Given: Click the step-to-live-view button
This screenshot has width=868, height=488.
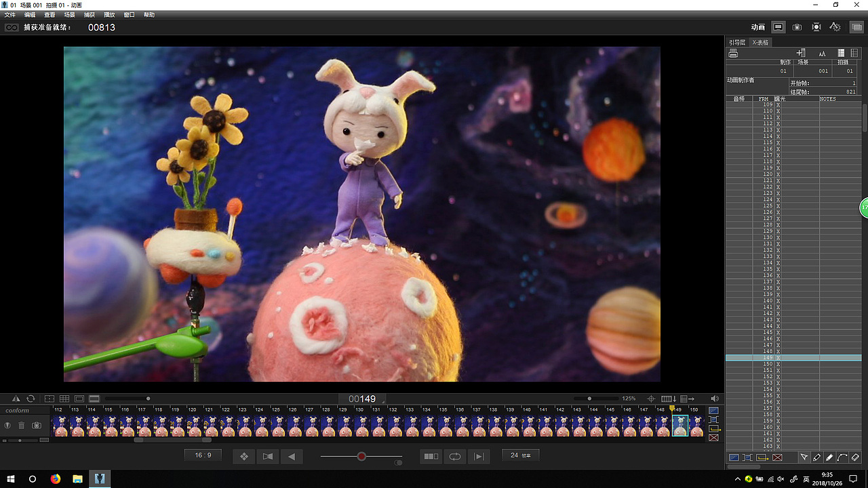Looking at the screenshot, I should (x=268, y=457).
